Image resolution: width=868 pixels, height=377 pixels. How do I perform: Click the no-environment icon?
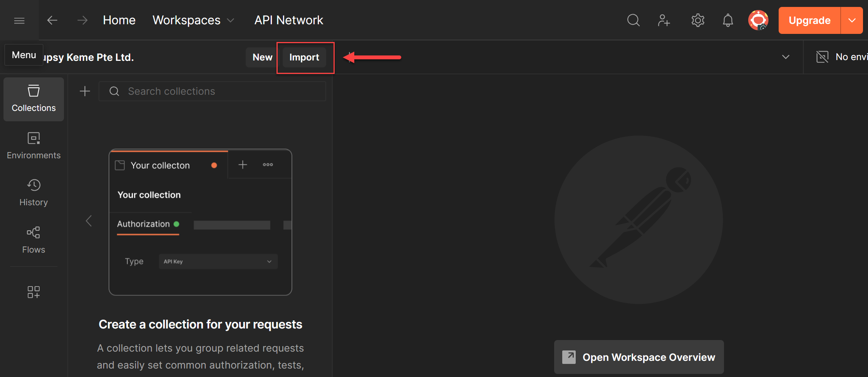click(822, 57)
